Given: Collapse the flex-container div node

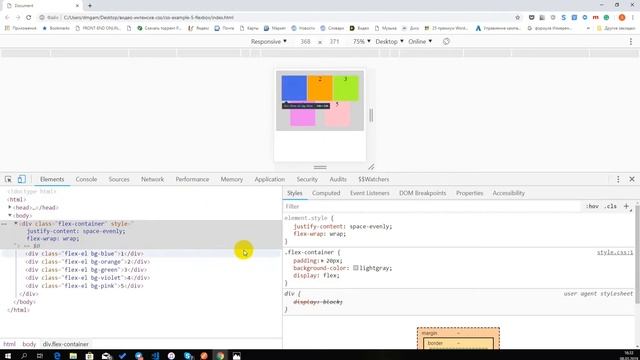Looking at the screenshot, I should point(16,223).
